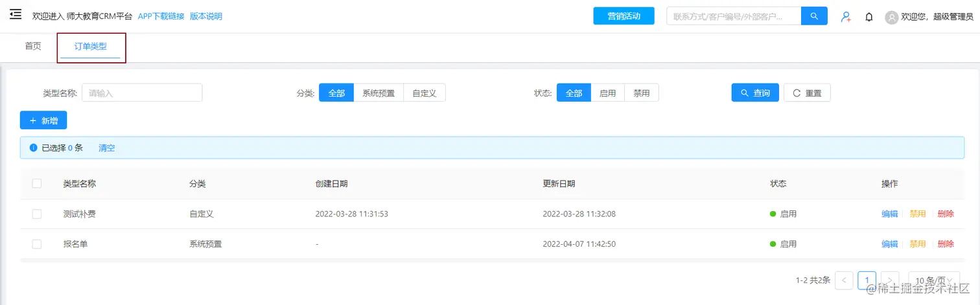Select 系统预置 category filter
This screenshot has height=305, width=980.
(379, 93)
